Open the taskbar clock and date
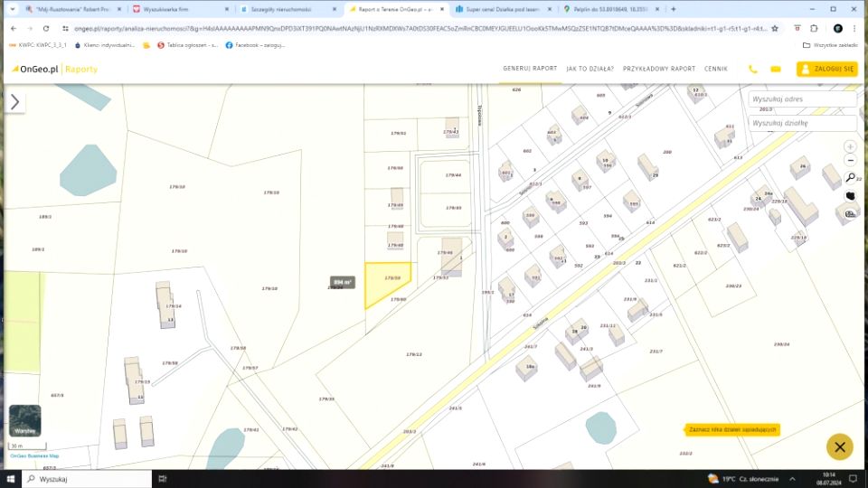The width and height of the screenshot is (868, 488). (x=829, y=479)
